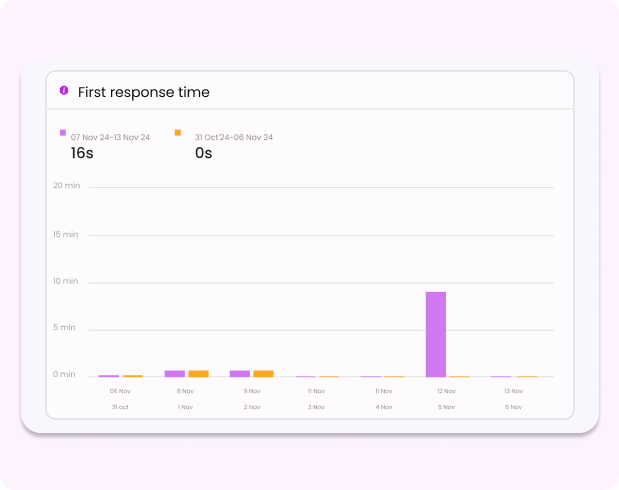Screen dimensions: 619x490
Task: Click the purple bar for 8 Nov
Action: (175, 373)
